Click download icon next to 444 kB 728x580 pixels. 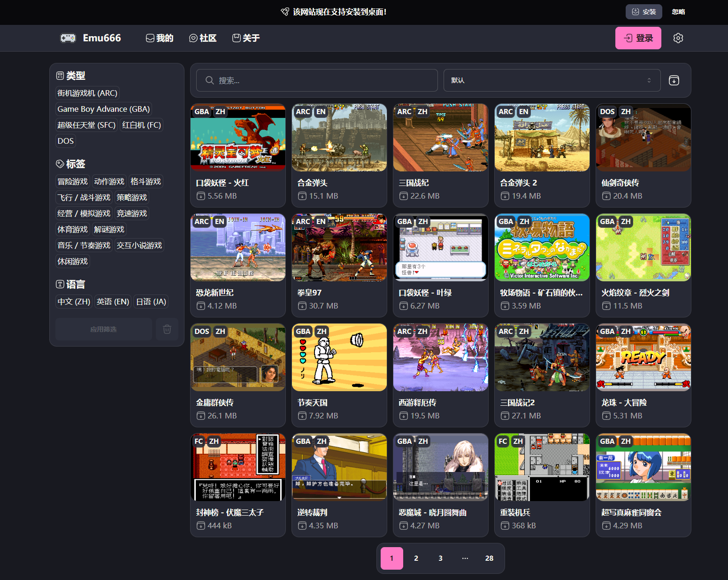[200, 526]
